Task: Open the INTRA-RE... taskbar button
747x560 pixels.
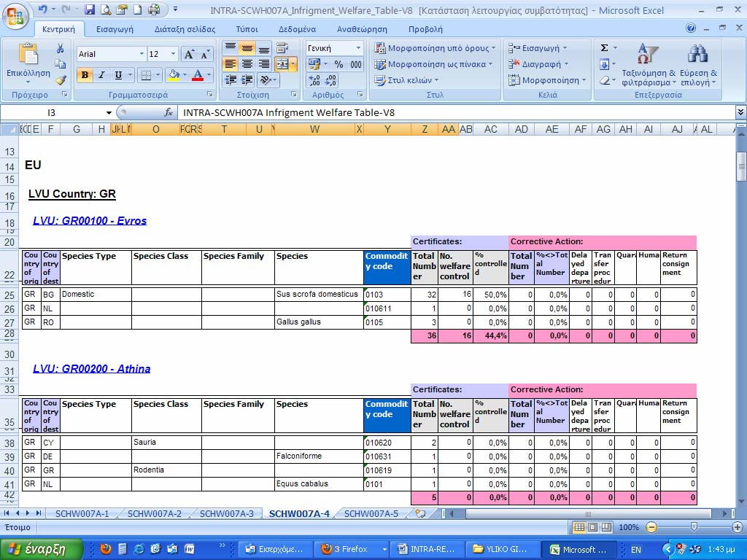Action: point(426,549)
